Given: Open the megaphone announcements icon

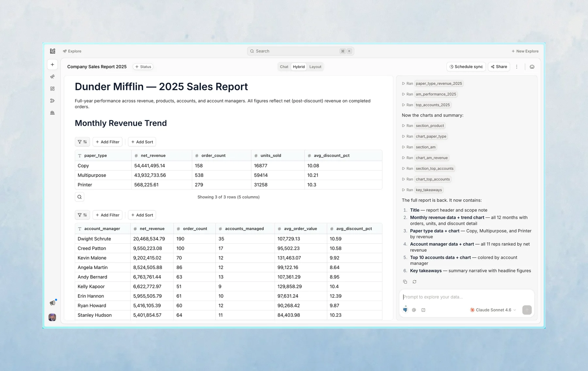Looking at the screenshot, I should coord(53,303).
